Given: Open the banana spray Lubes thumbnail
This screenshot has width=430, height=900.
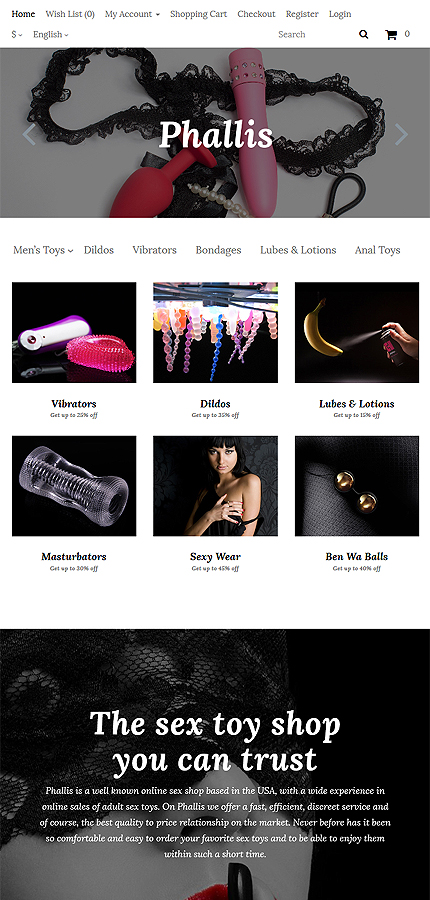Looking at the screenshot, I should tap(357, 332).
